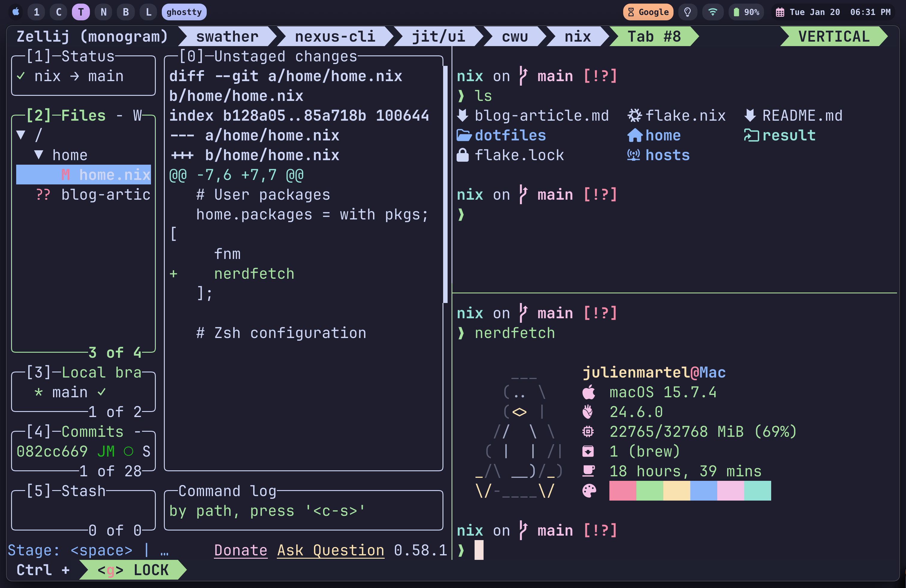906x588 pixels.
Task: Click the Stage: <space> keybinding hint
Action: pos(70,550)
